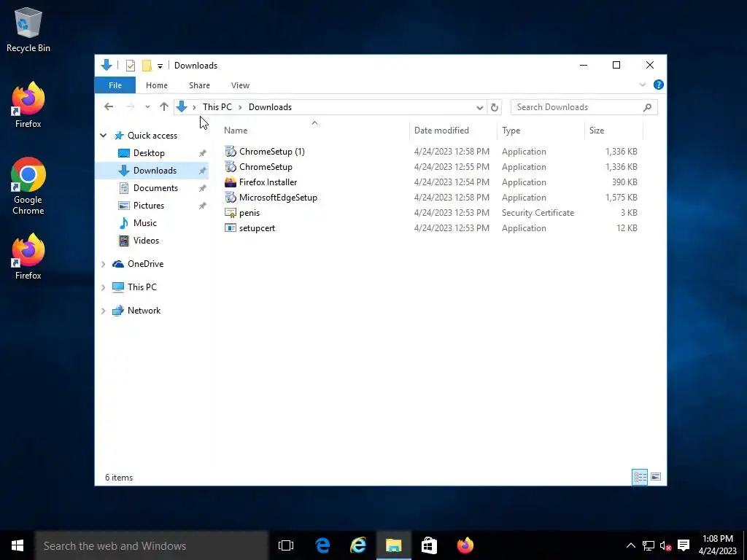The width and height of the screenshot is (747, 560).
Task: Open the Share ribbon tab
Action: (199, 85)
